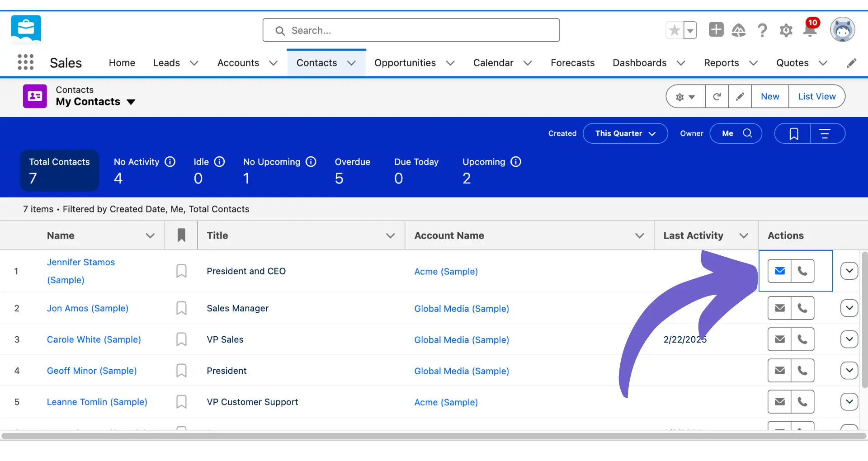Open the Setup gear icon in header
Image resolution: width=868 pixels, height=461 pixels.
coord(786,30)
